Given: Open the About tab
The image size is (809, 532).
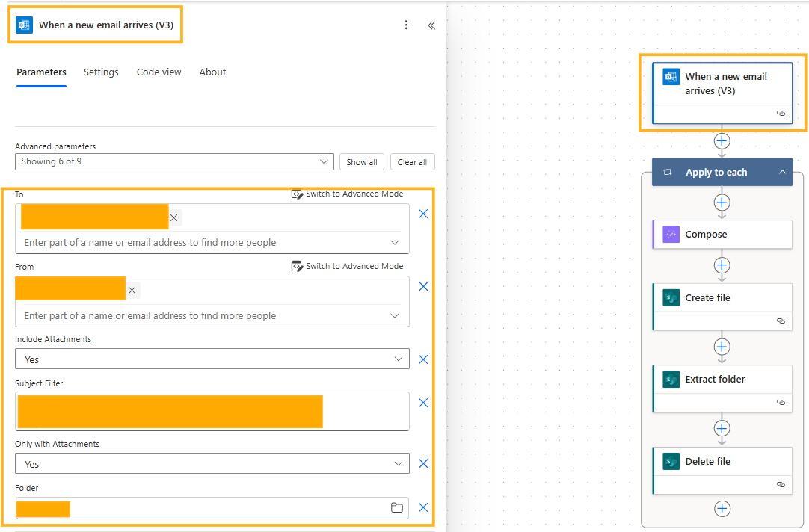Looking at the screenshot, I should click(x=212, y=72).
